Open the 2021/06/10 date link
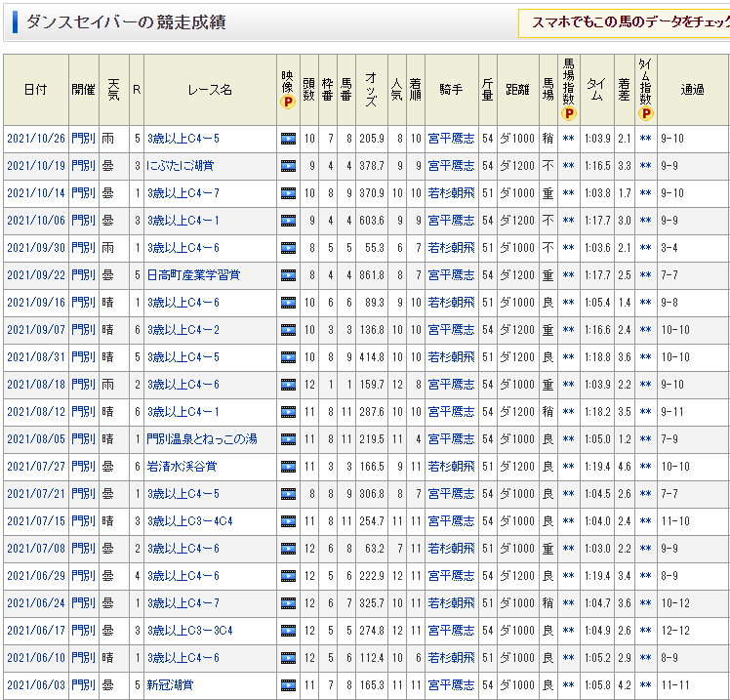 (35, 658)
